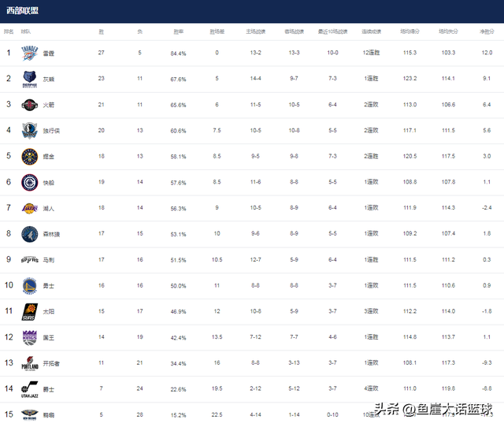Select the 57.6% win rate cell

coord(179,183)
